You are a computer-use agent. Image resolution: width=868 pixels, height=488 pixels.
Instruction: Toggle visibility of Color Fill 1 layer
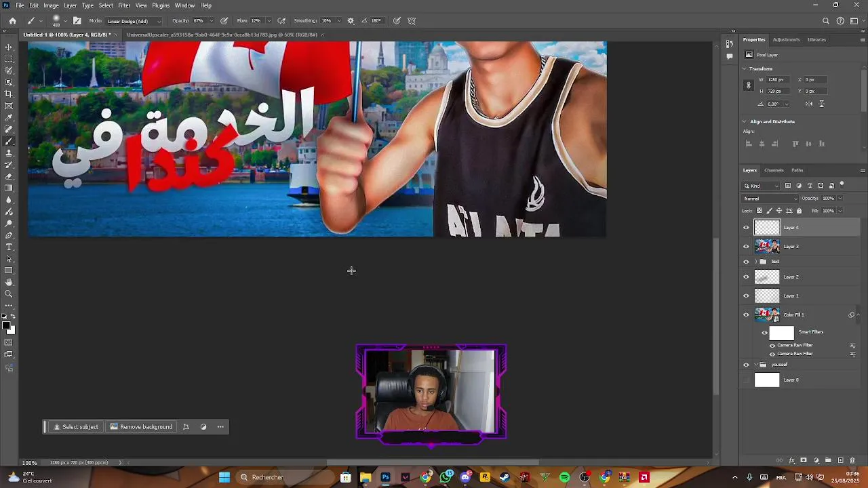(x=746, y=314)
